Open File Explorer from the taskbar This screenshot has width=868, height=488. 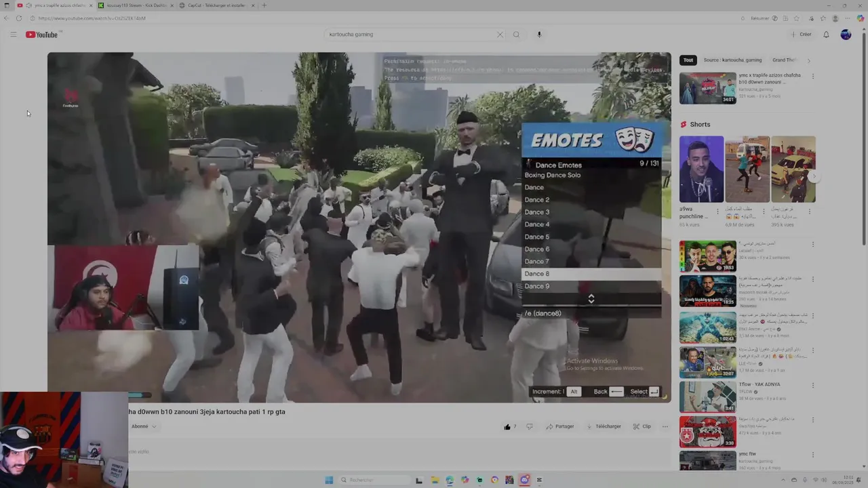tap(434, 480)
